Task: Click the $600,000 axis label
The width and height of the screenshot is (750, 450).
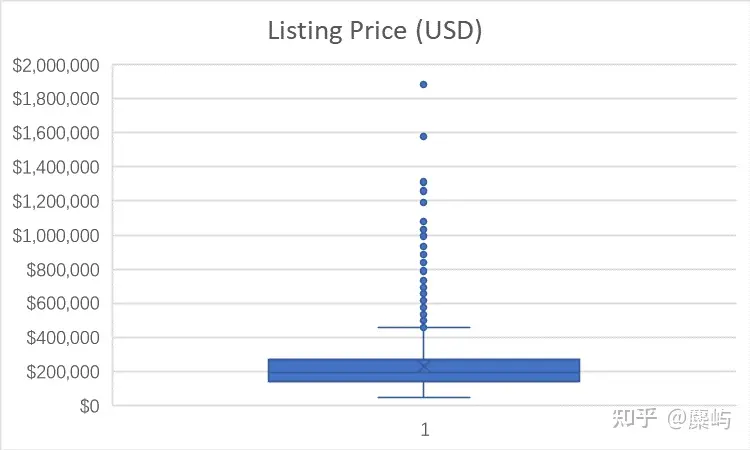Action: pos(63,303)
